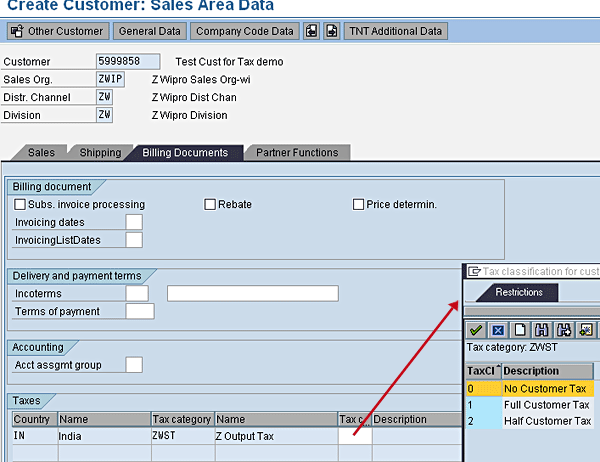Cancel the tax classification popup with X icon

point(498,329)
